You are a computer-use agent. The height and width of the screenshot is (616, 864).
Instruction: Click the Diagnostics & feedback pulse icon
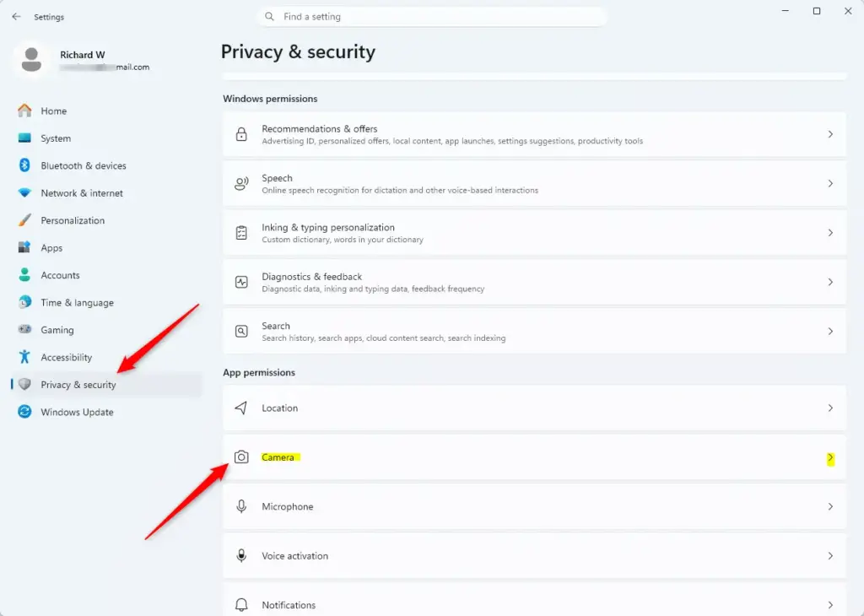[241, 282]
